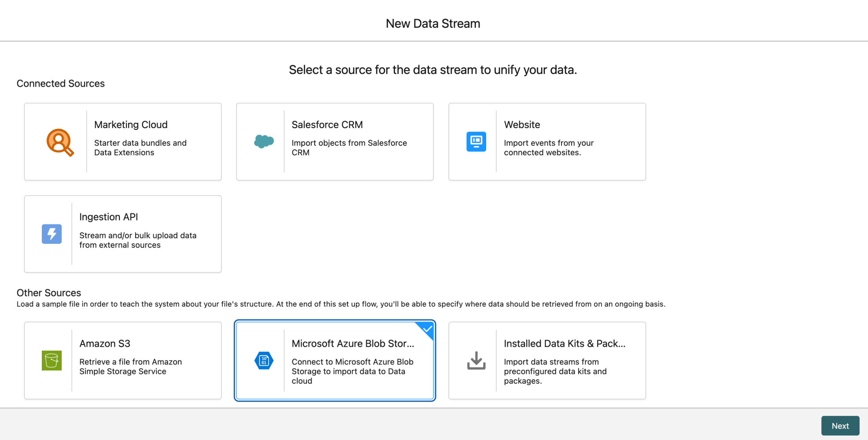The image size is (868, 440).
Task: Click the Installed Data Kits download icon
Action: click(476, 361)
